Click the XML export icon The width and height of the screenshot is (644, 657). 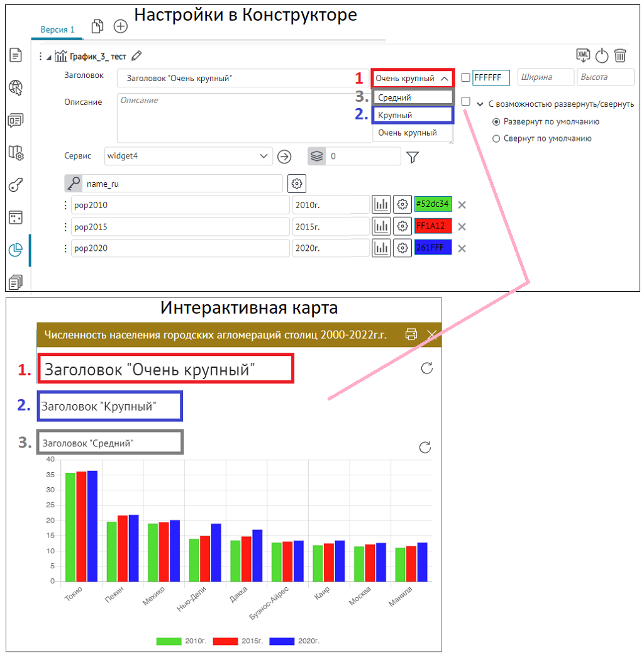click(x=584, y=55)
